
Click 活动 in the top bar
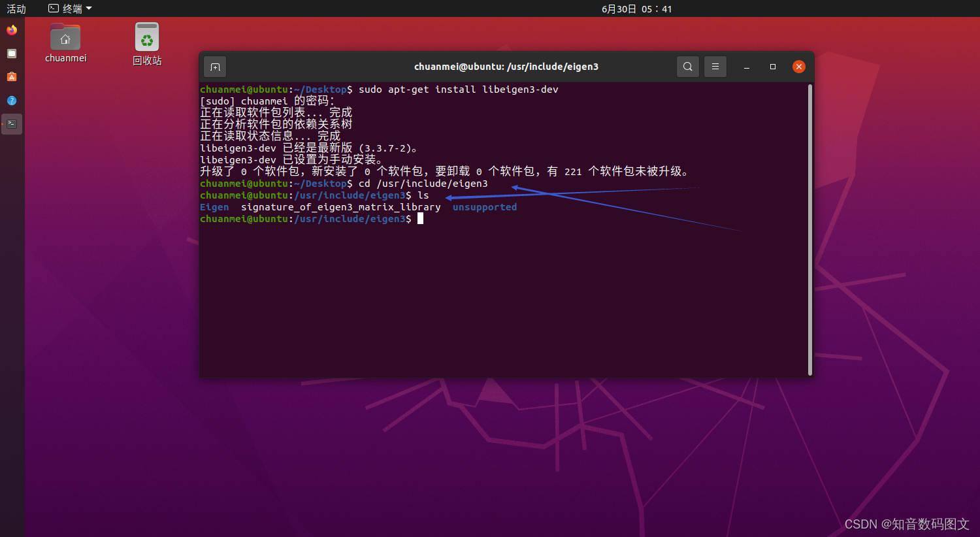point(16,8)
